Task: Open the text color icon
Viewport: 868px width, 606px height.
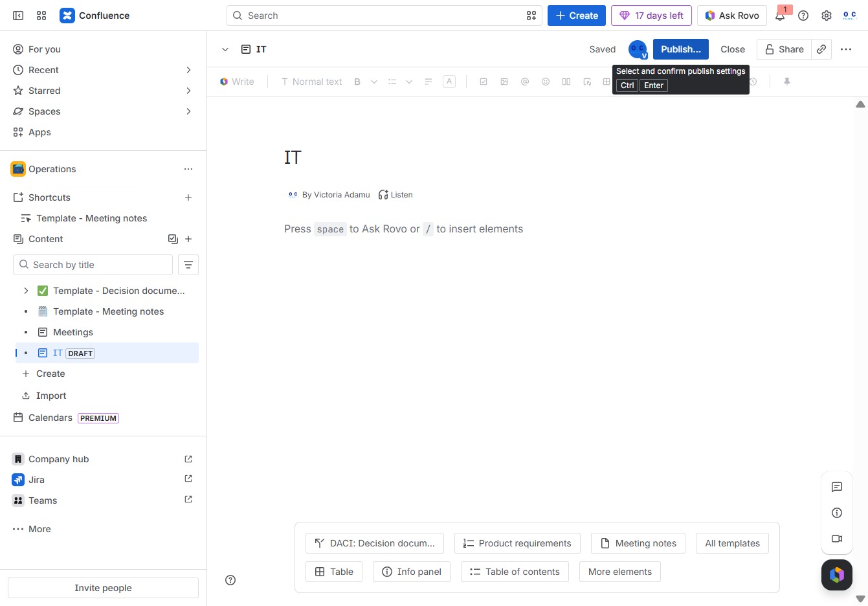Action: coord(449,82)
